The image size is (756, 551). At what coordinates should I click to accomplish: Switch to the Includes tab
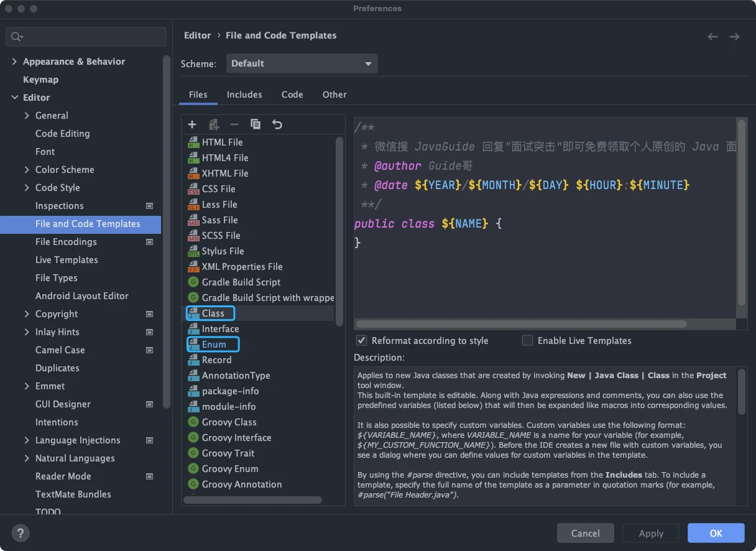244,95
